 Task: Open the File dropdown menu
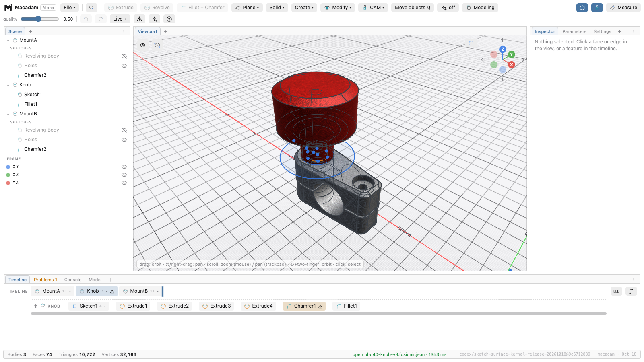coord(69,8)
